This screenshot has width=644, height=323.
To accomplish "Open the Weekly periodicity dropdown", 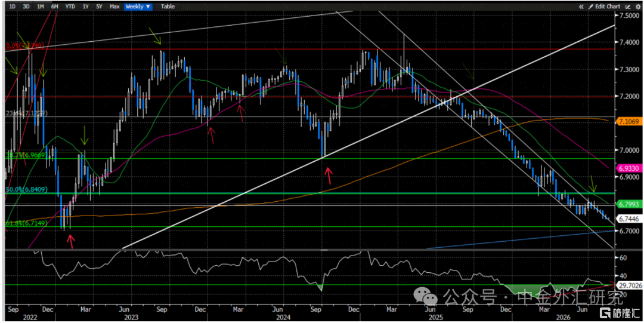I will pos(138,7).
